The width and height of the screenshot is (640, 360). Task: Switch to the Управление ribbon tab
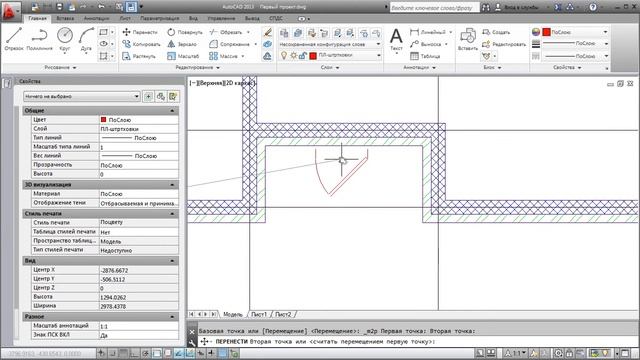[x=221, y=18]
